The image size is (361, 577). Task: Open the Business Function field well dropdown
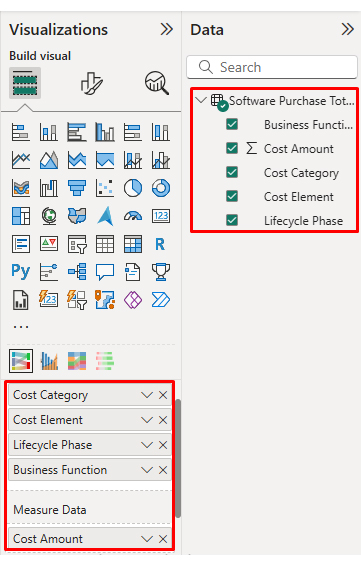[147, 470]
